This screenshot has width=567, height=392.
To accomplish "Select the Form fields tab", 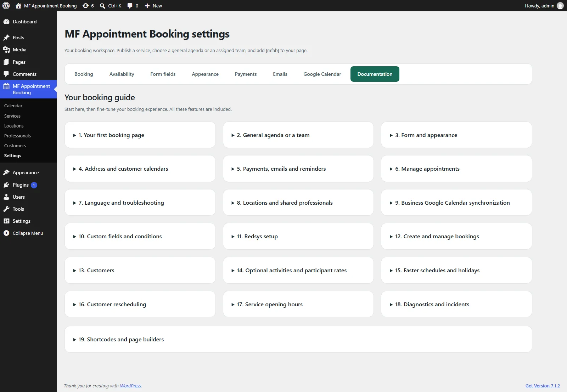I will pos(163,74).
